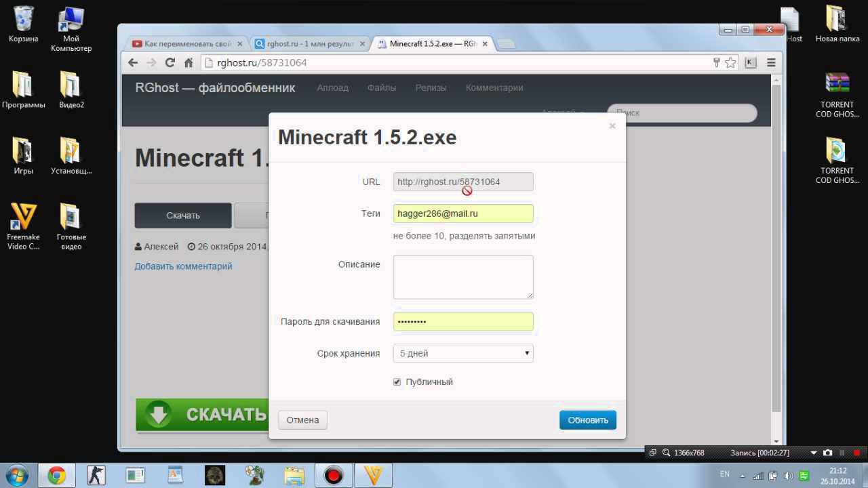The width and height of the screenshot is (868, 488).
Task: Go back with the browser back arrow
Action: coord(134,62)
